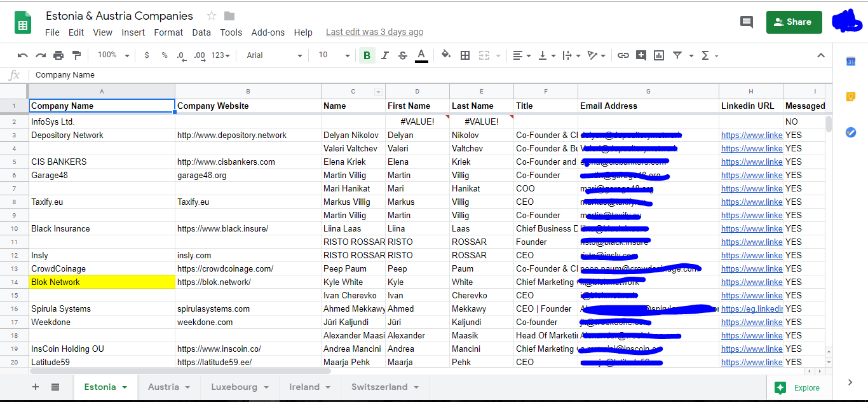Screen dimensions: 868x402
Task: Open vertical align dropdown
Action: click(546, 55)
